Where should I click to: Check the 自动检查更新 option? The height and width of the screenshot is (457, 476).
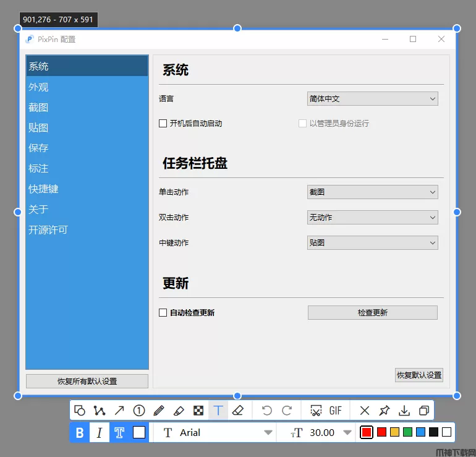(163, 312)
